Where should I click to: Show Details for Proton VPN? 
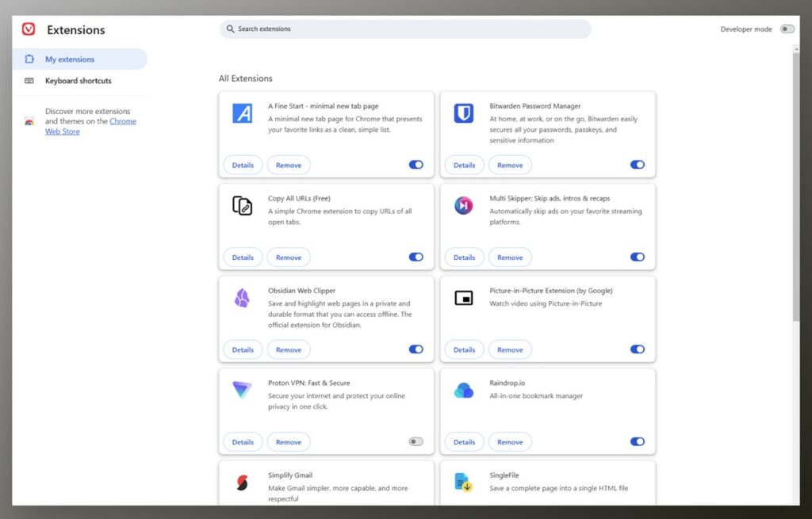tap(243, 442)
